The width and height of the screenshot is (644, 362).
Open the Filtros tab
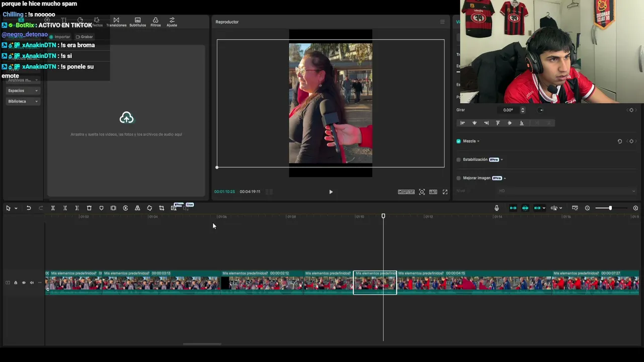pos(155,22)
